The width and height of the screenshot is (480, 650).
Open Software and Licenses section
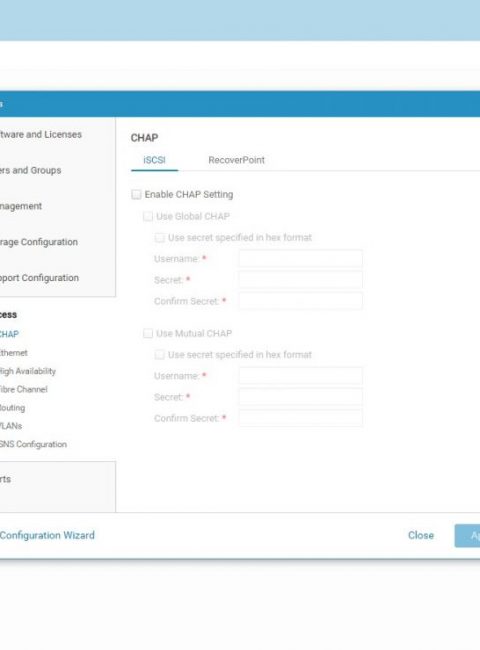(41, 134)
